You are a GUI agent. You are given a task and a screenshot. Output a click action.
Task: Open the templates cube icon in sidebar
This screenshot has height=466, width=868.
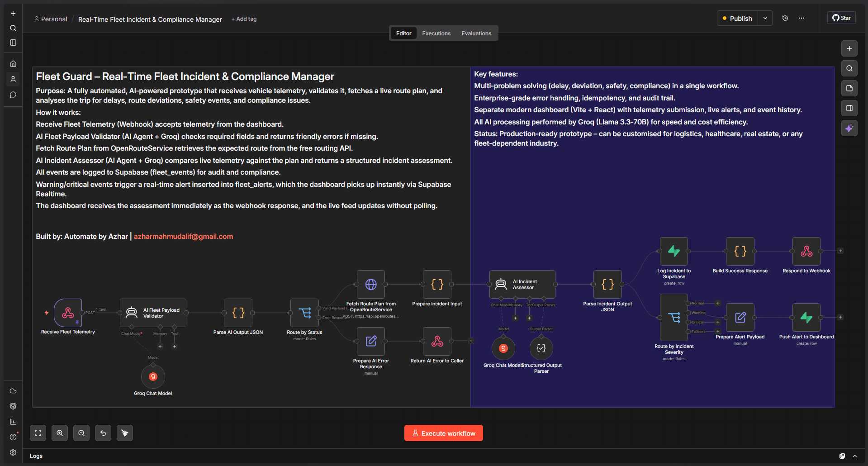coord(13,406)
